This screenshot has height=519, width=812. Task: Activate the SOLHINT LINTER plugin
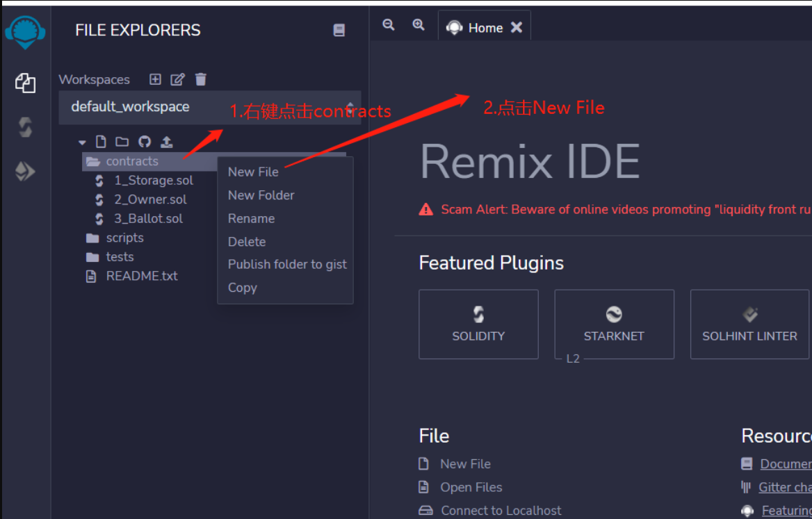coord(749,324)
